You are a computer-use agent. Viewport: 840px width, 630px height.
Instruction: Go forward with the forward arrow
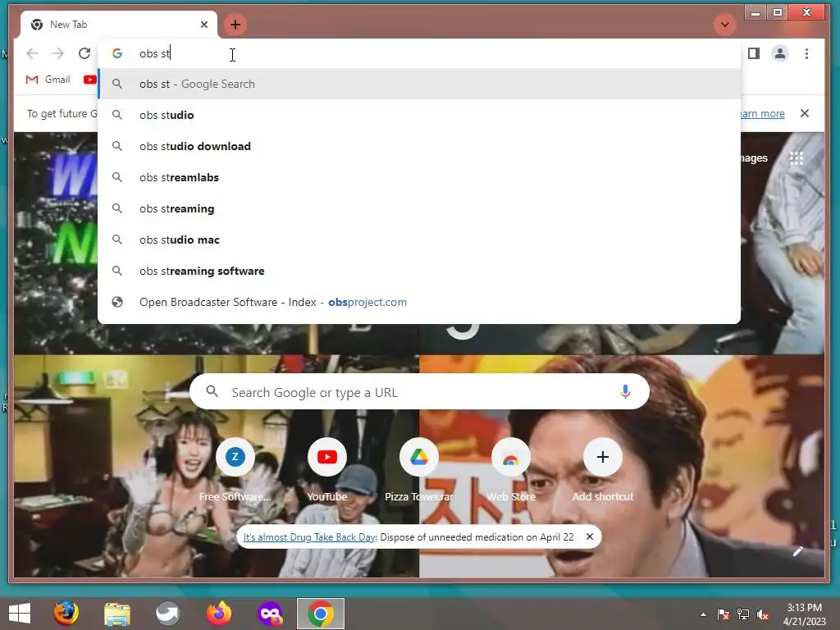(x=58, y=53)
